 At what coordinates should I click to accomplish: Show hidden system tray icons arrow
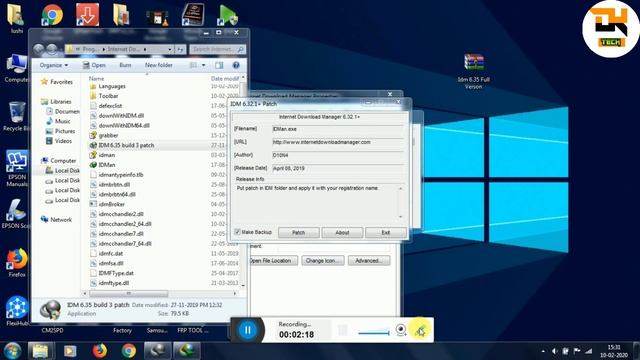click(543, 351)
